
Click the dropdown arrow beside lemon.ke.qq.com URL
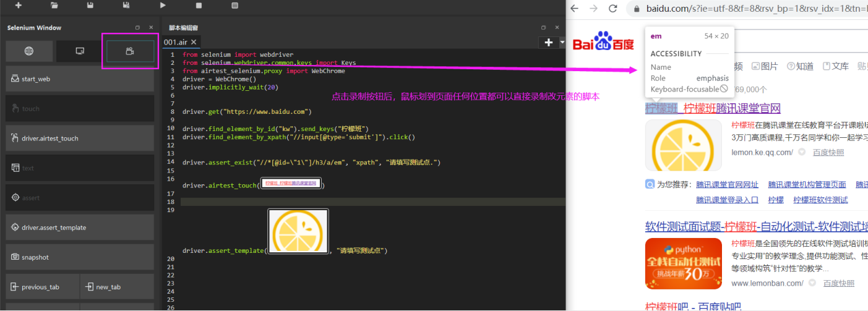tap(802, 152)
